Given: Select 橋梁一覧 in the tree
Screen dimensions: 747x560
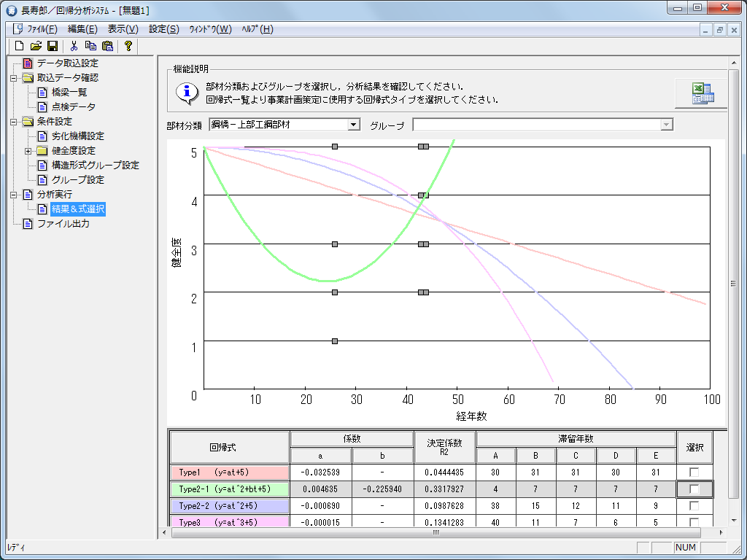Looking at the screenshot, I should 69,92.
